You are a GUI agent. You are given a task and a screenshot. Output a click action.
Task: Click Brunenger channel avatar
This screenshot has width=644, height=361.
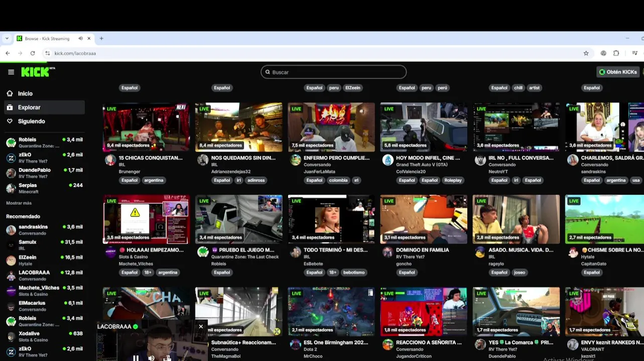coord(110,160)
